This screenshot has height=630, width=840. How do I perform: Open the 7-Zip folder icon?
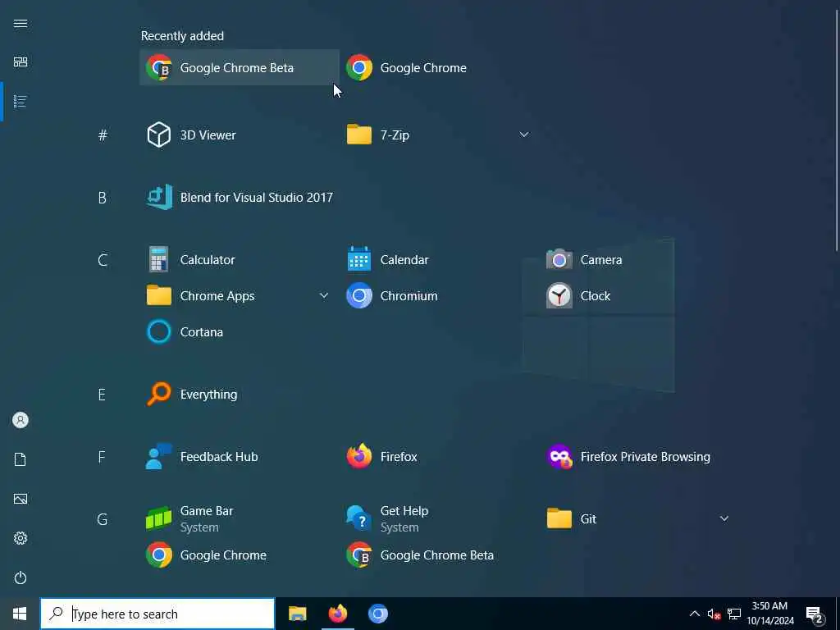pos(359,135)
